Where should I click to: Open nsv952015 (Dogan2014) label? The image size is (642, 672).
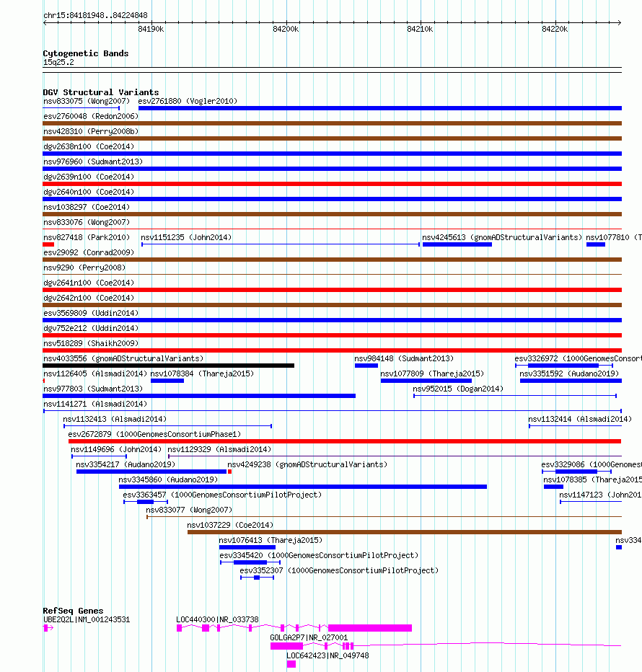click(458, 389)
